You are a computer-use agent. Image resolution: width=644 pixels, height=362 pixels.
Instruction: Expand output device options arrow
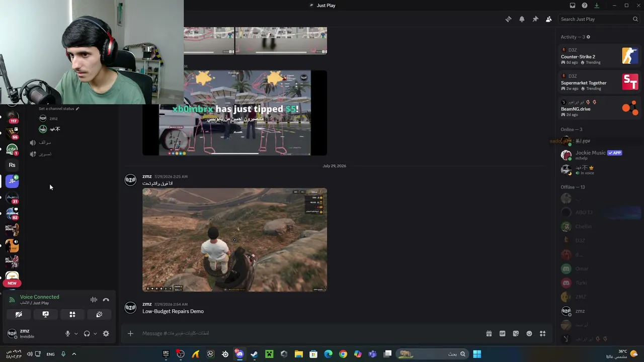[95, 334]
